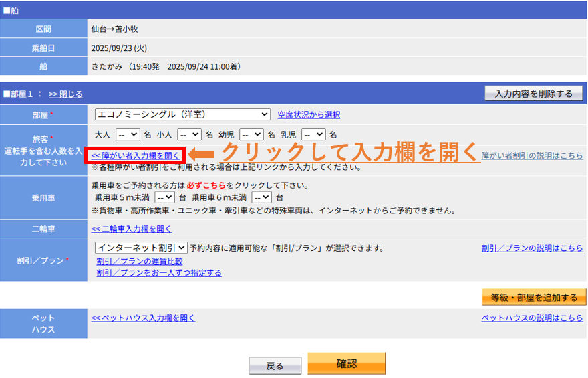Expand the 障がい者入力欄を開く link
Image resolution: width=588 pixels, height=378 pixels.
(x=136, y=155)
